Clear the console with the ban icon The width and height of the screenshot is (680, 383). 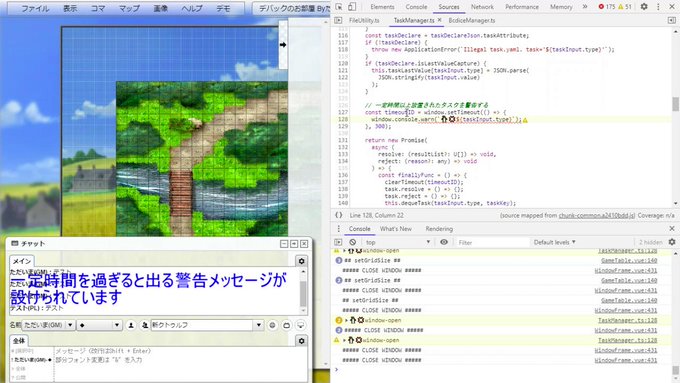pos(353,242)
